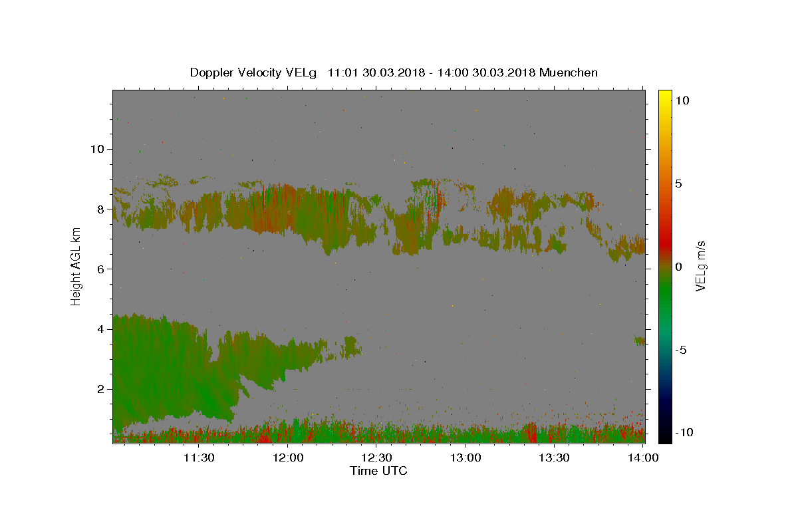The image size is (798, 532).
Task: Click the colorbar value 0
Action: 678,267
